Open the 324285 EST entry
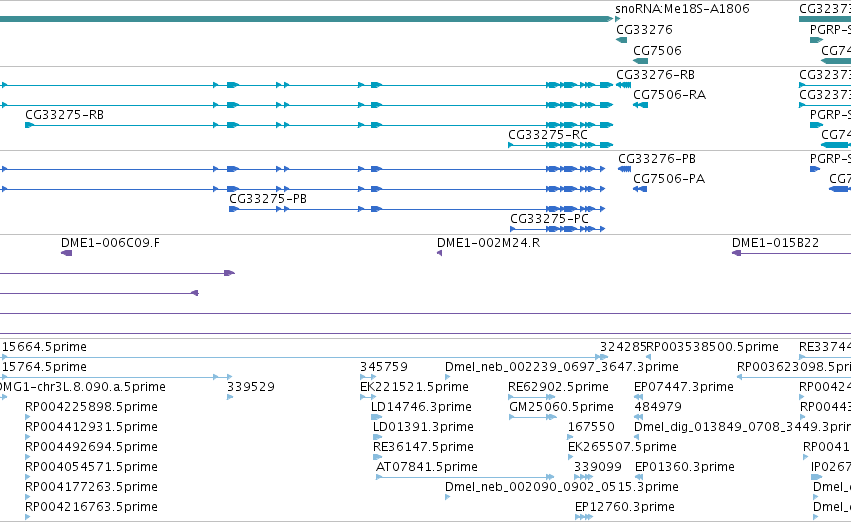 [623, 347]
